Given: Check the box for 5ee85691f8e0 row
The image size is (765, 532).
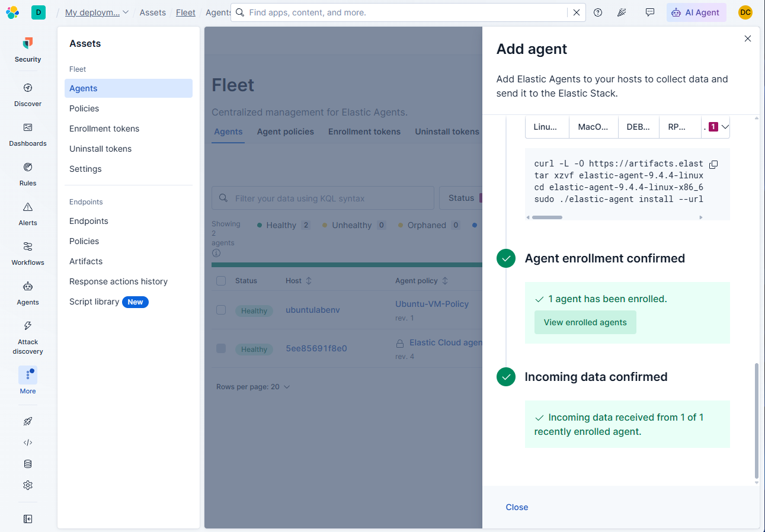Looking at the screenshot, I should tap(221, 348).
